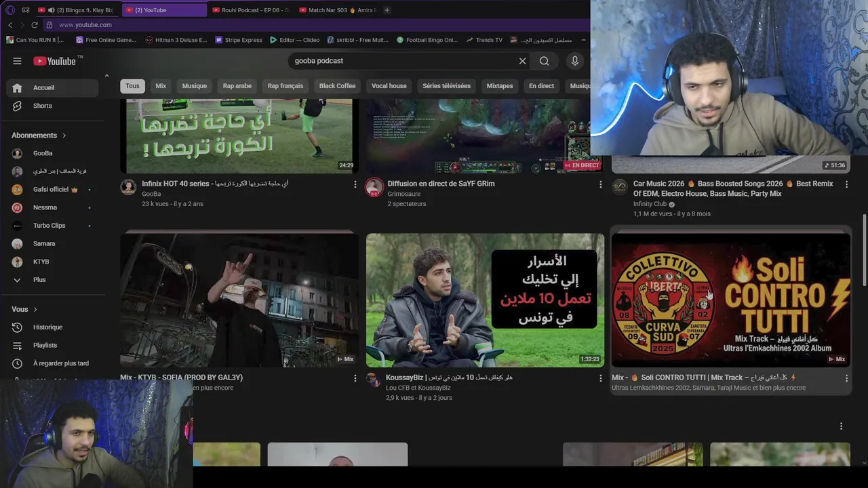Open À regarder plus tard
The width and height of the screenshot is (868, 488).
pyautogui.click(x=52, y=363)
